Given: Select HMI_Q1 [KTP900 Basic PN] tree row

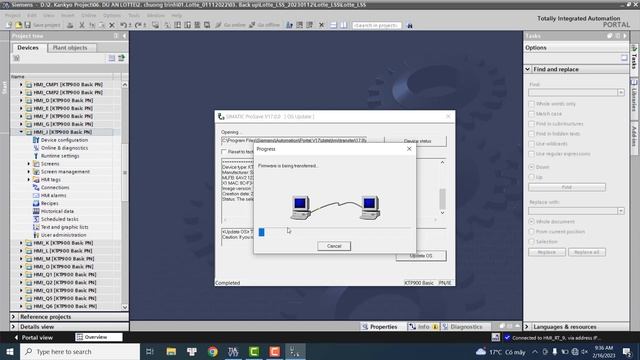Looking at the screenshot, I should pos(65,275).
